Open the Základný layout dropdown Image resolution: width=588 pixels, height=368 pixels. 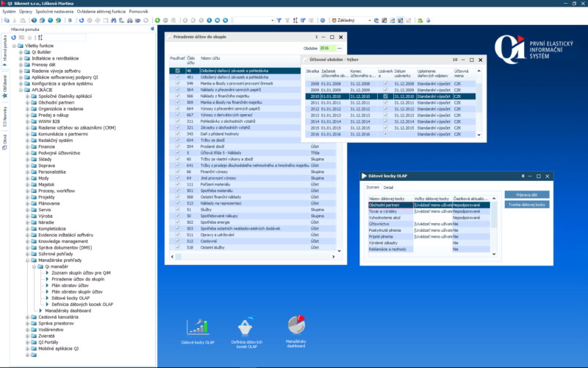[370, 21]
